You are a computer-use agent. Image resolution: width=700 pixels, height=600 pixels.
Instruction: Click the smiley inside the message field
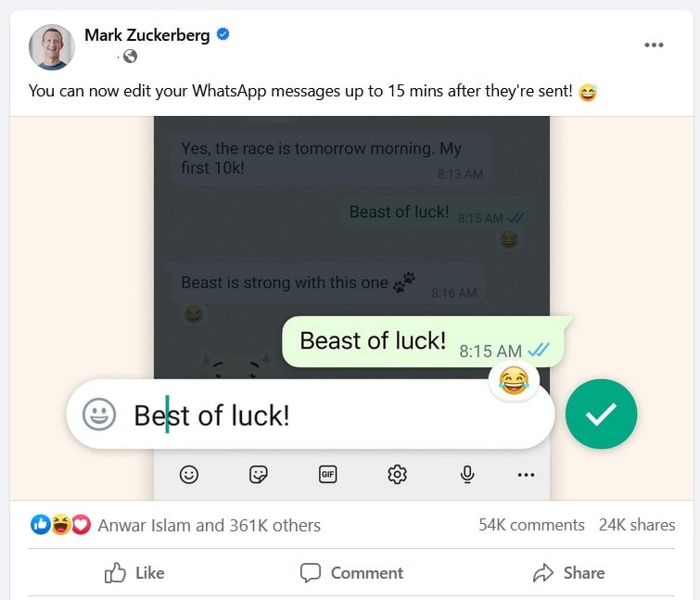click(x=99, y=415)
